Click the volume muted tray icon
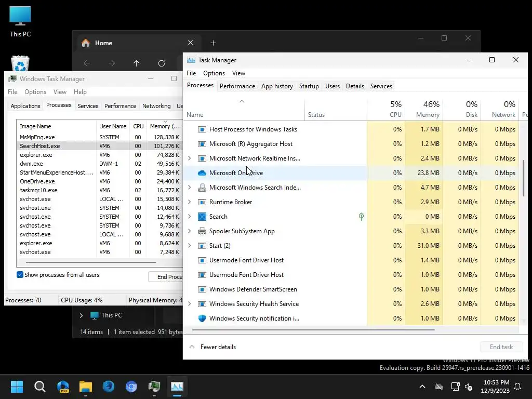Screen dimensions: 532x399 coord(469,387)
